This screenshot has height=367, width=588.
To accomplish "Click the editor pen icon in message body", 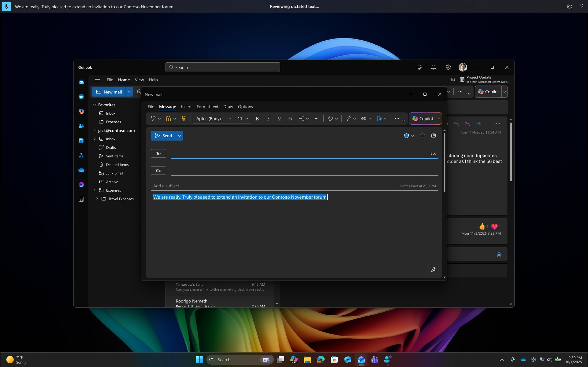I will click(433, 270).
